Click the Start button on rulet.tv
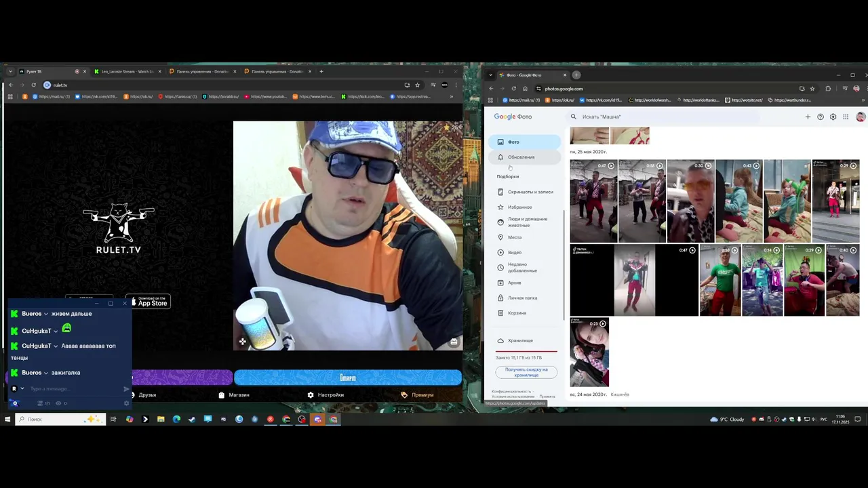Screen dimensions: 868x488 pyautogui.click(x=348, y=378)
